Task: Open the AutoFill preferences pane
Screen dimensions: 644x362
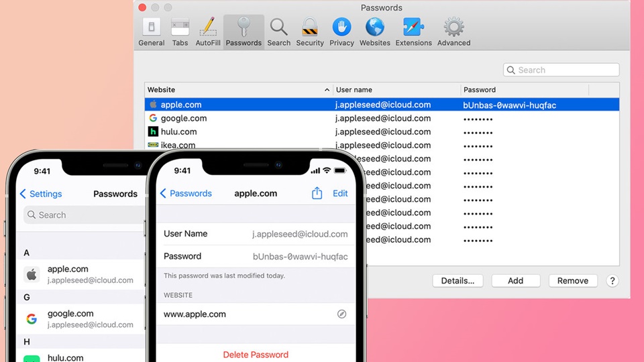Action: (208, 32)
